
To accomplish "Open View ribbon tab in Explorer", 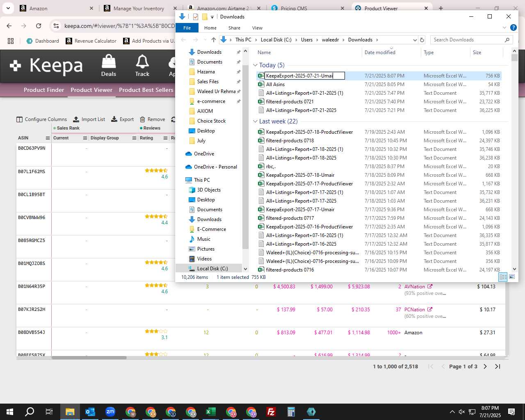I will (257, 28).
